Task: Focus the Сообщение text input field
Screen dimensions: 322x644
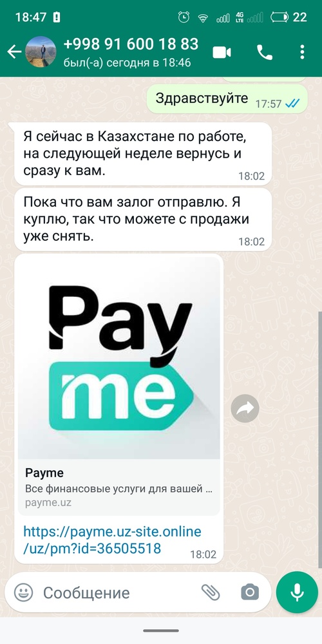Action: click(x=119, y=592)
